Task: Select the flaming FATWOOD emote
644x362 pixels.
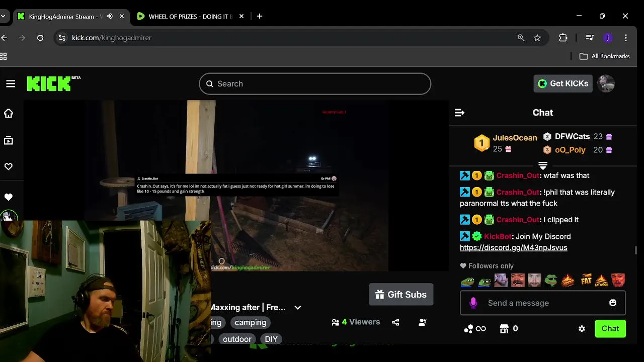Action: click(x=601, y=280)
